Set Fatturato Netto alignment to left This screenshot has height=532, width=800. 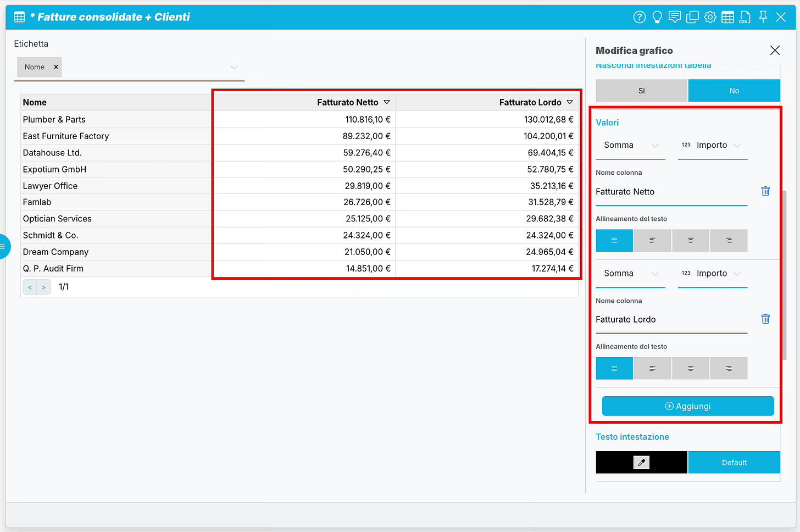click(x=652, y=240)
